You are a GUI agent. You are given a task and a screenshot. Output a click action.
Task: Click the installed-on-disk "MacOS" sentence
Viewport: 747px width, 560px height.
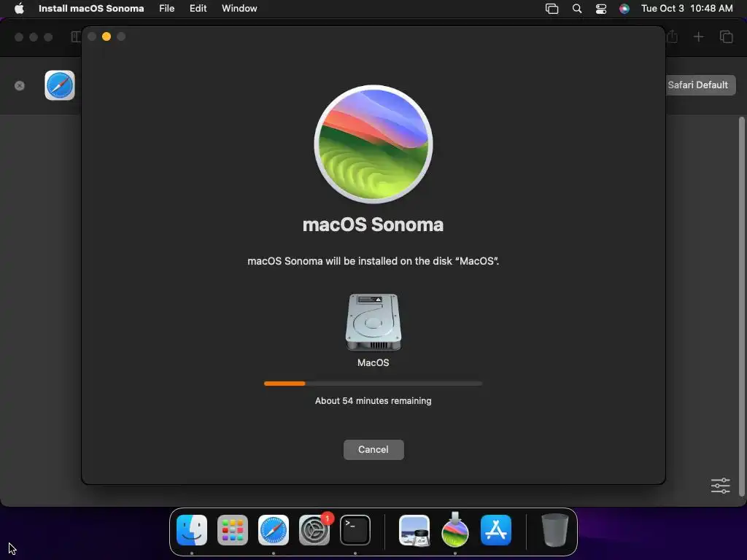pyautogui.click(x=373, y=261)
